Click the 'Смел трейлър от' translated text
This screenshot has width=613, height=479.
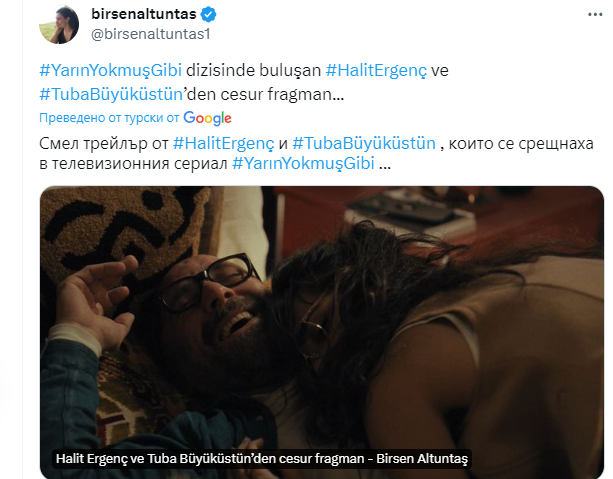click(x=104, y=144)
